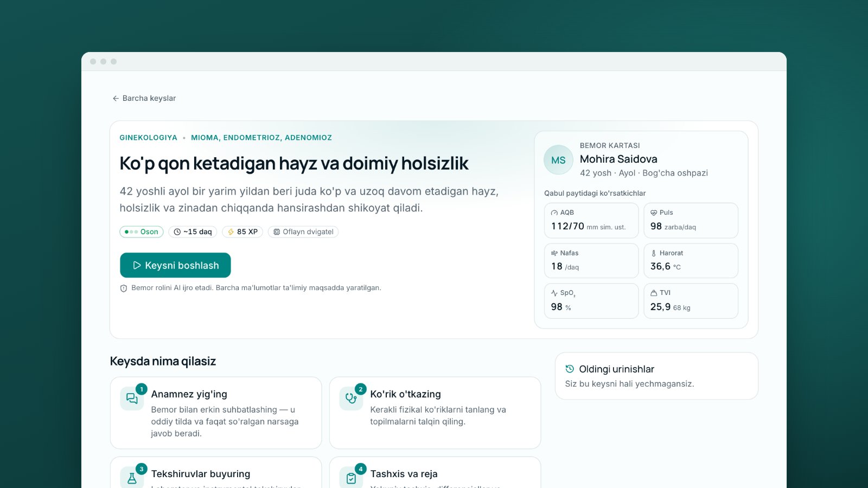
Task: Click the Keysda nima qilasiz heading
Action: click(x=163, y=361)
